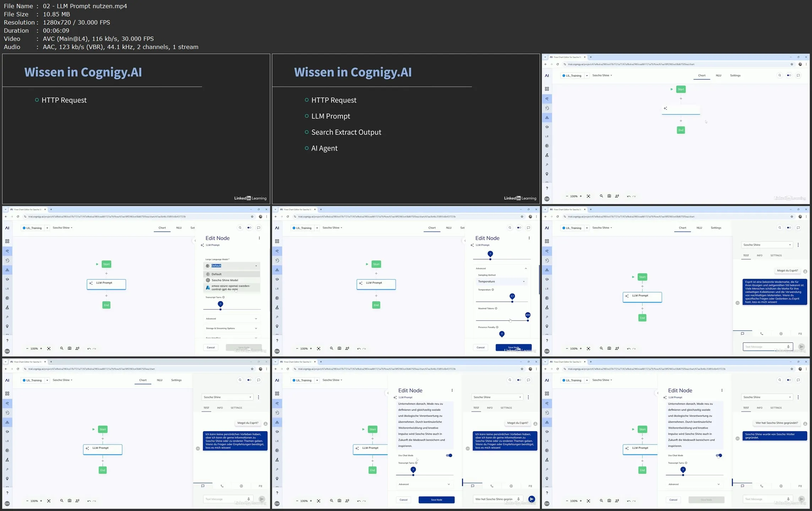Click browser bookmark star in the 'gegründet?' frame
This screenshot has height=511, width=812.
[792, 369]
